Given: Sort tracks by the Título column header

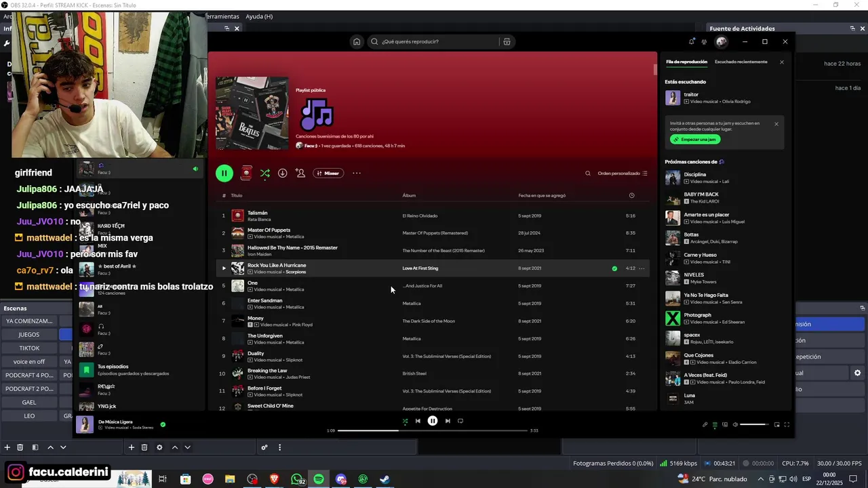Looking at the screenshot, I should point(236,195).
